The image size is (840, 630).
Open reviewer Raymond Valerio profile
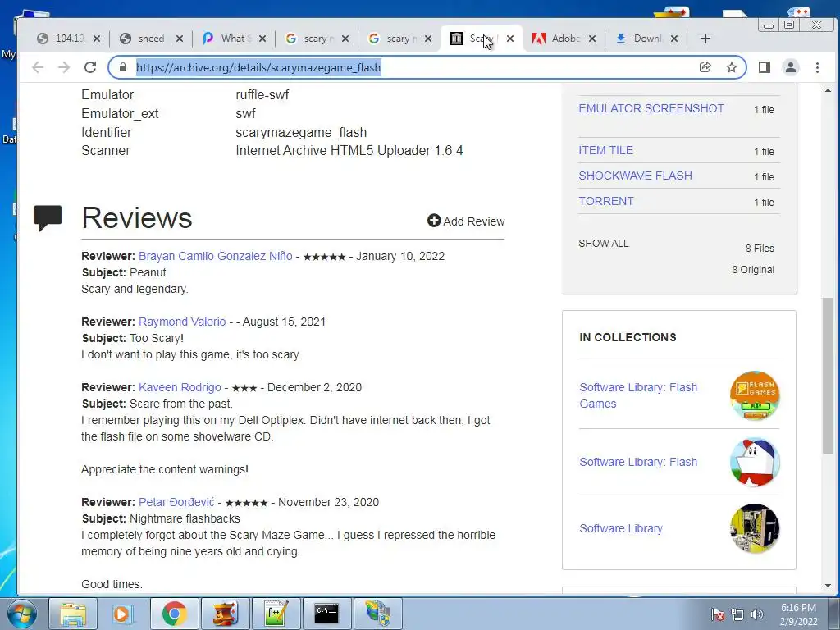click(x=182, y=322)
